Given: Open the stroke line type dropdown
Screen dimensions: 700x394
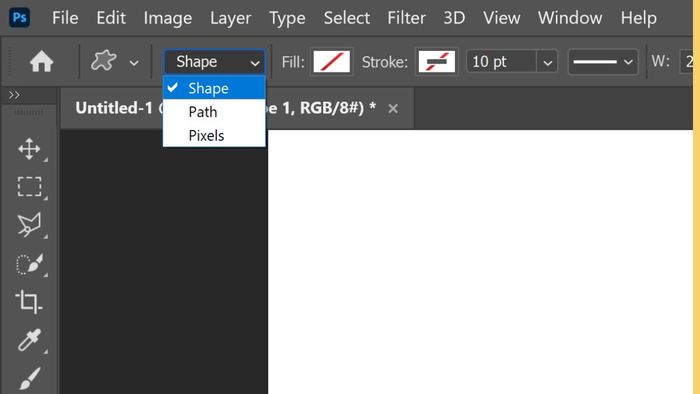Looking at the screenshot, I should click(603, 62).
